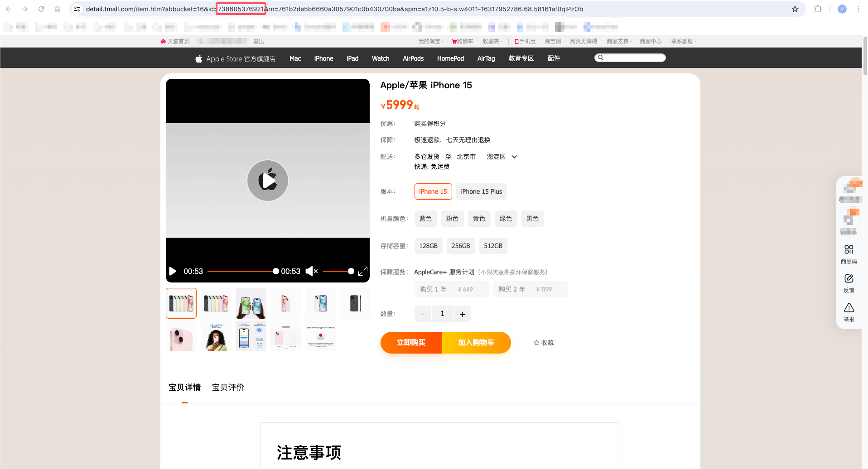Click the 手机版 phone icon link
Image resolution: width=868 pixels, height=469 pixels.
(525, 41)
